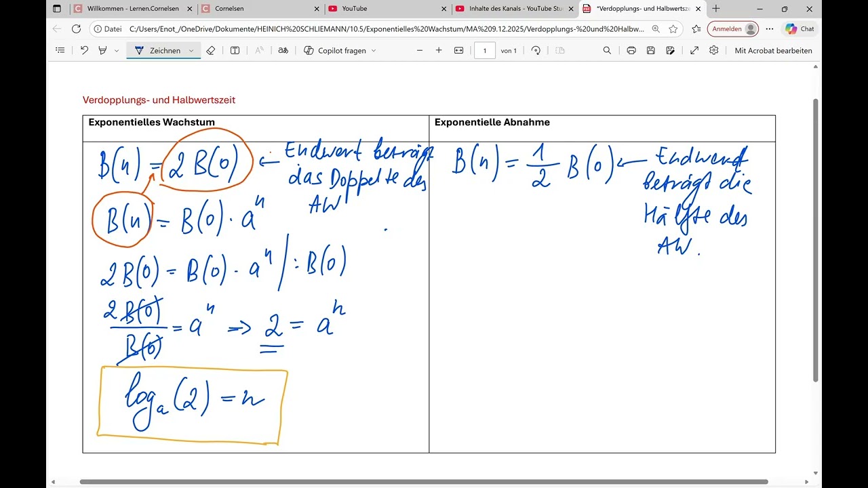Open browser settings and more menu

770,29
